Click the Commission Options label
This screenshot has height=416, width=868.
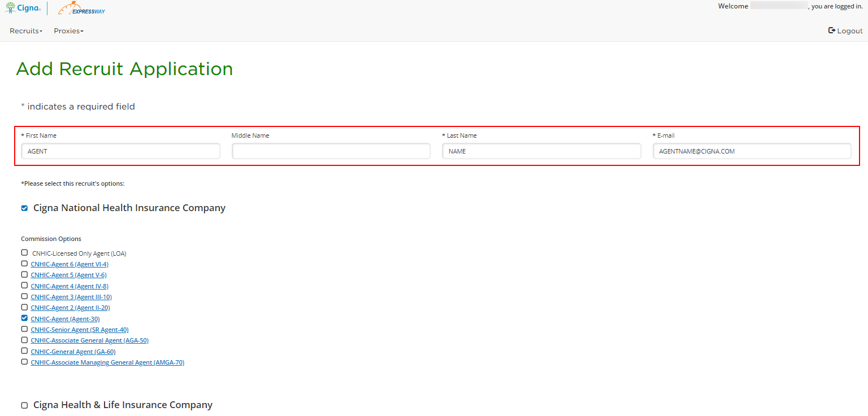(x=51, y=239)
